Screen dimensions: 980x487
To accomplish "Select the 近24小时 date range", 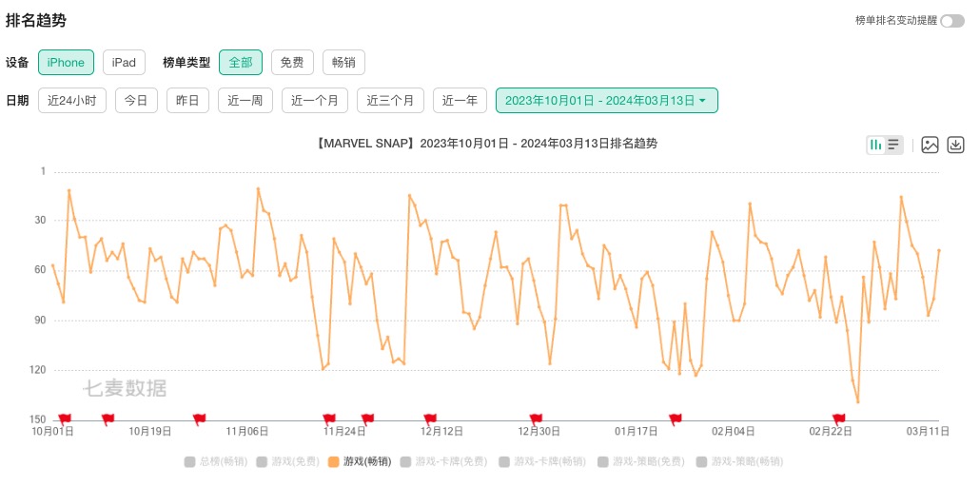I will (x=72, y=101).
